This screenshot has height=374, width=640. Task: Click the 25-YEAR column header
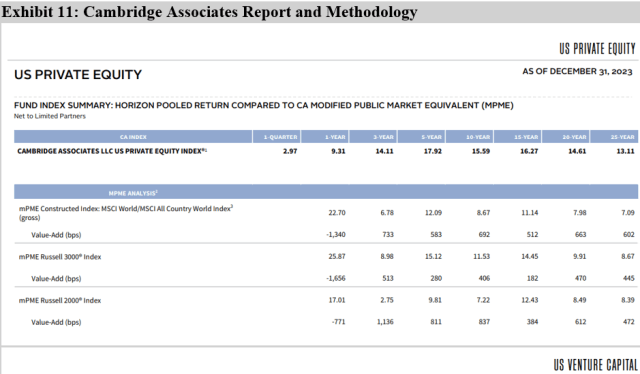pos(614,137)
